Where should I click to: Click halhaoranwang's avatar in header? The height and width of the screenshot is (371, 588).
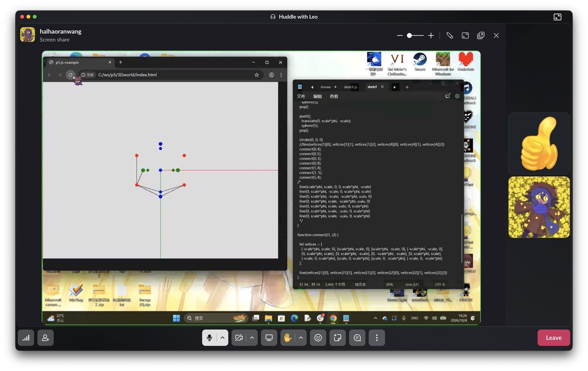(28, 35)
